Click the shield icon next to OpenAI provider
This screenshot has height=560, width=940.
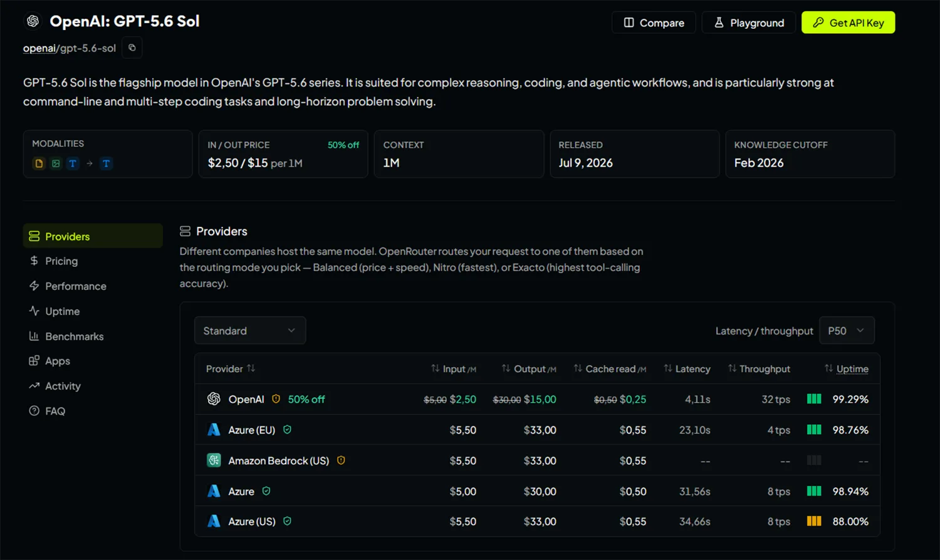point(276,399)
